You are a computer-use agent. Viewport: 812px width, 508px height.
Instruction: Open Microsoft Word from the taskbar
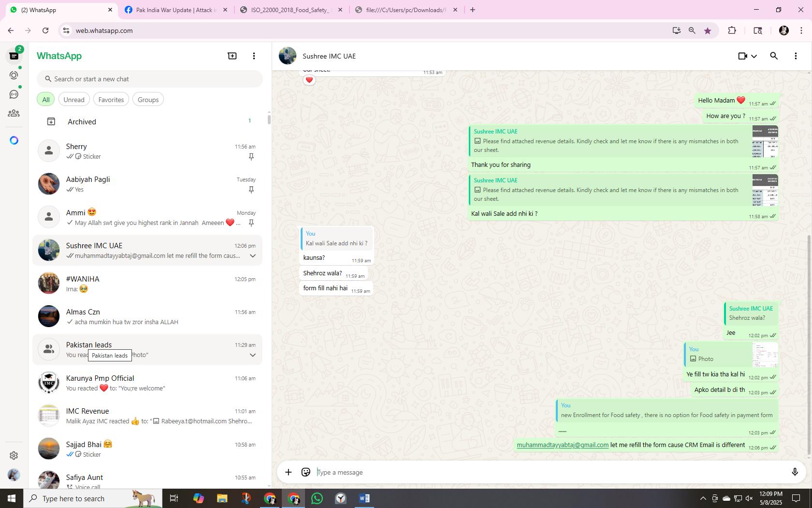click(x=364, y=498)
